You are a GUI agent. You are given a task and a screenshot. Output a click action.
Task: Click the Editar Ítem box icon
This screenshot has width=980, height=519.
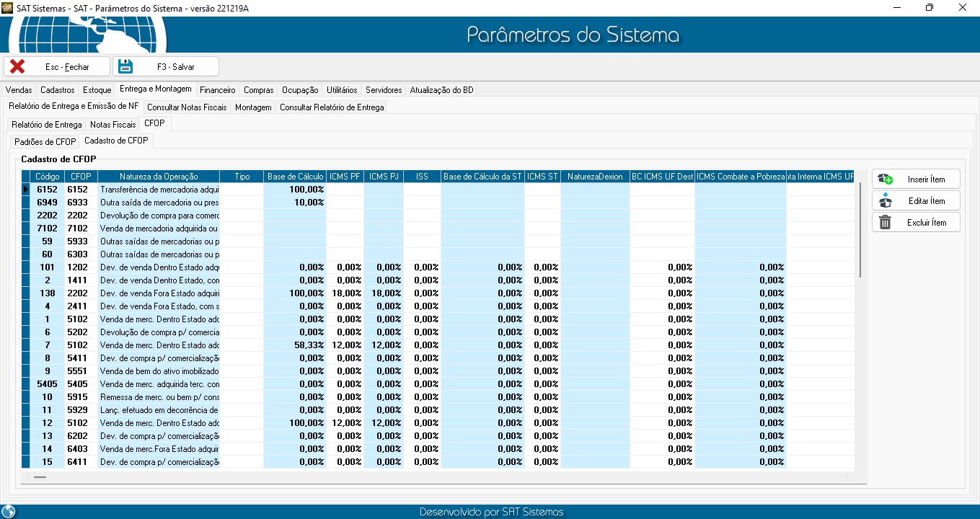(886, 200)
